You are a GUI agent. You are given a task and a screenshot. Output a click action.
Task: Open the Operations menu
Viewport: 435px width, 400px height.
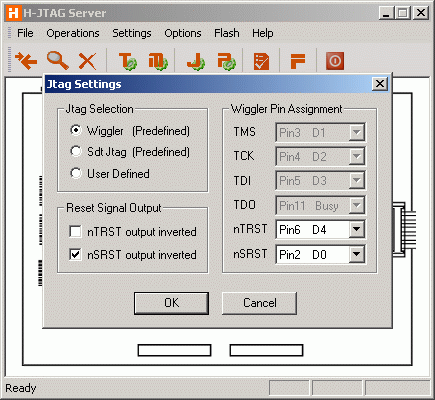(x=73, y=33)
